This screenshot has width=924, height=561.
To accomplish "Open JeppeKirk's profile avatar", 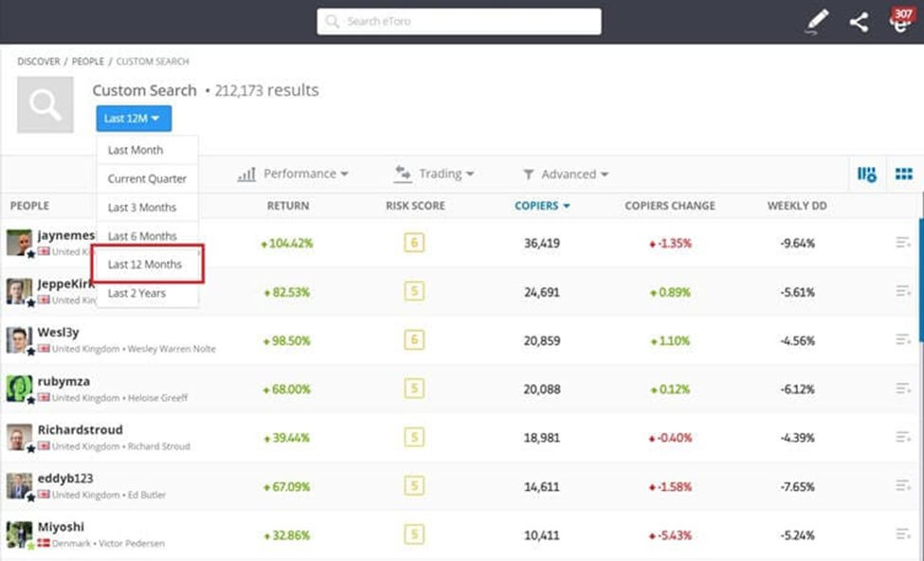I will tap(19, 291).
